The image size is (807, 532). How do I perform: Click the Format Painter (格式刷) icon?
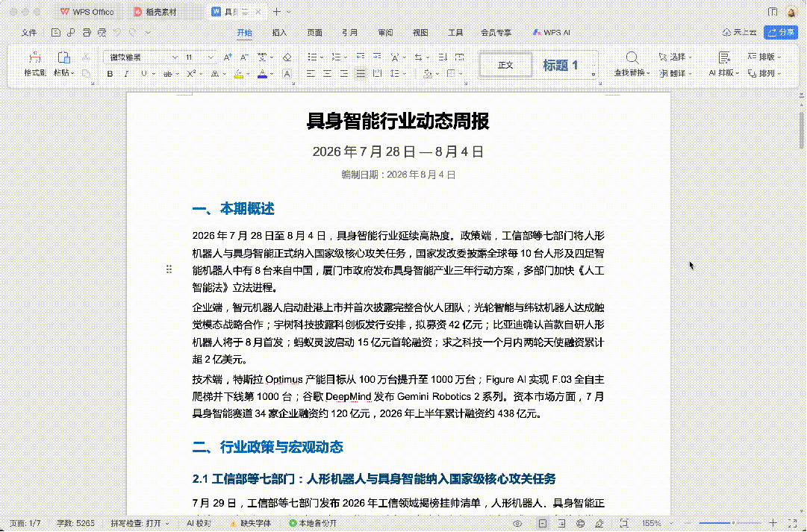(x=34, y=57)
